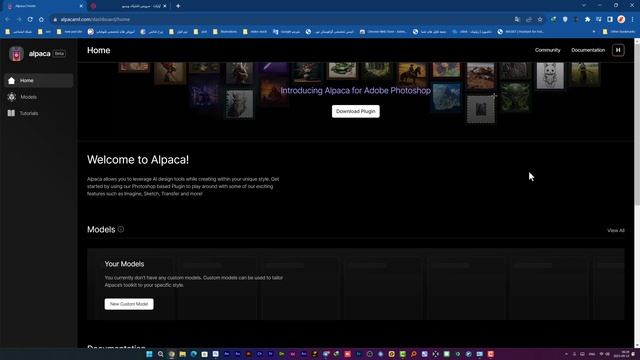
Task: Click the New Custom Model button
Action: point(129,304)
